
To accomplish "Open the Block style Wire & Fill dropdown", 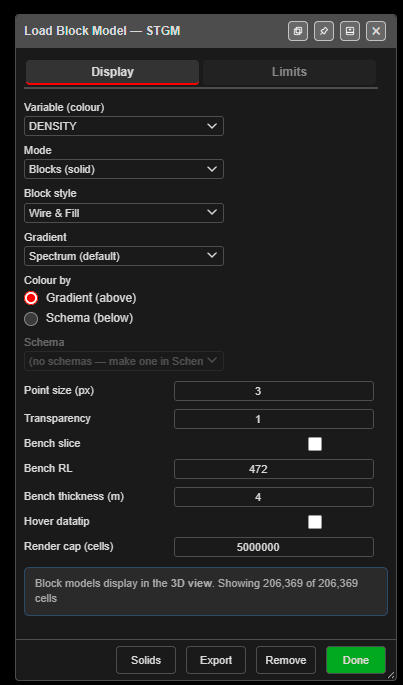I will pos(124,213).
